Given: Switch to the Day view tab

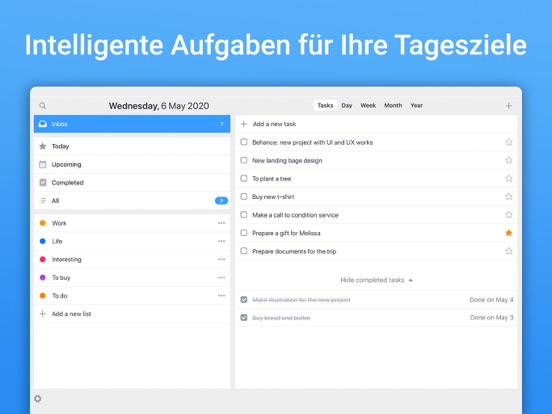Looking at the screenshot, I should pyautogui.click(x=347, y=105).
